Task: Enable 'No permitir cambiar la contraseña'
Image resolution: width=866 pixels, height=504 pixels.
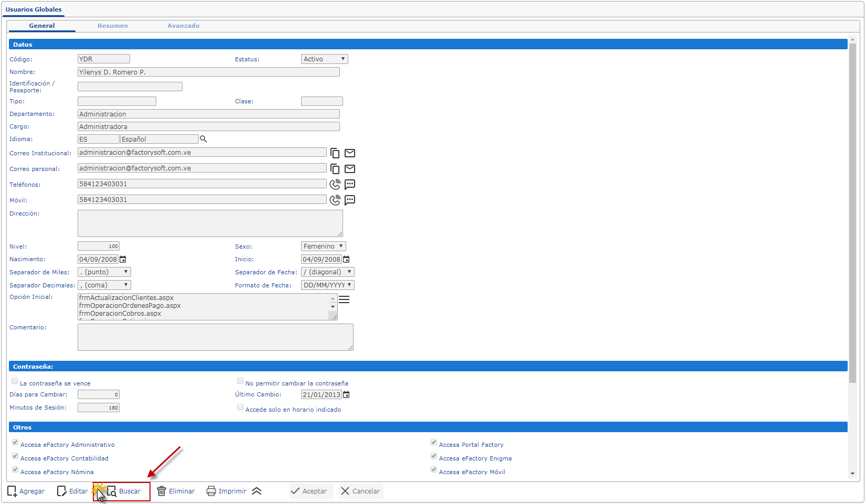Action: click(x=240, y=381)
